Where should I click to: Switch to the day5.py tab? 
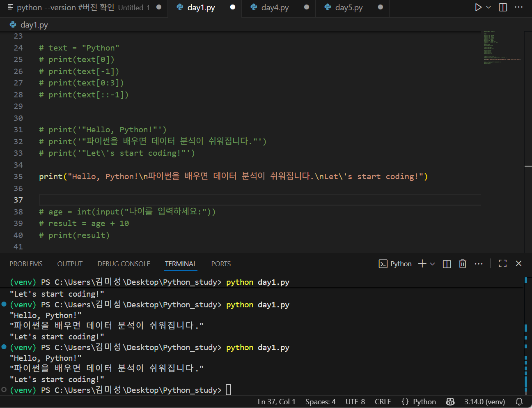[x=349, y=7]
